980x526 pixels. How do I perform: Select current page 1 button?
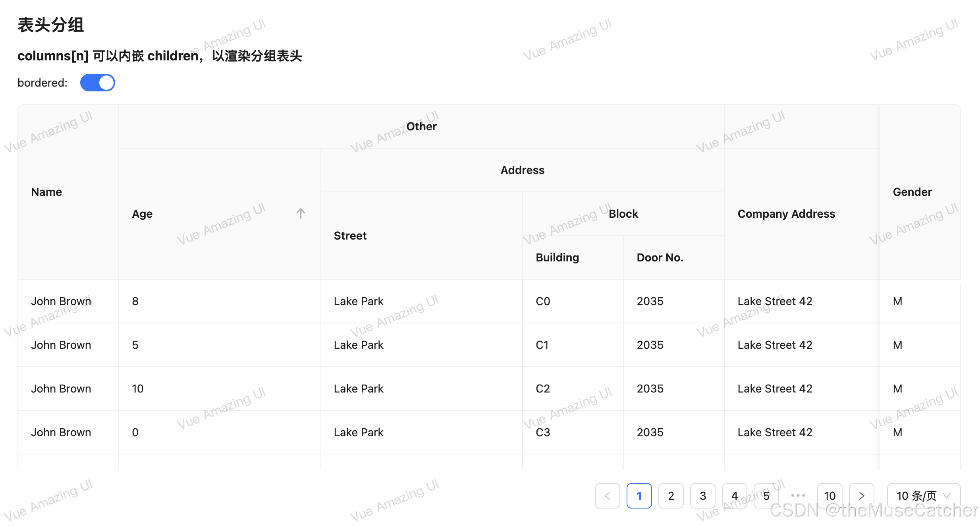point(639,495)
